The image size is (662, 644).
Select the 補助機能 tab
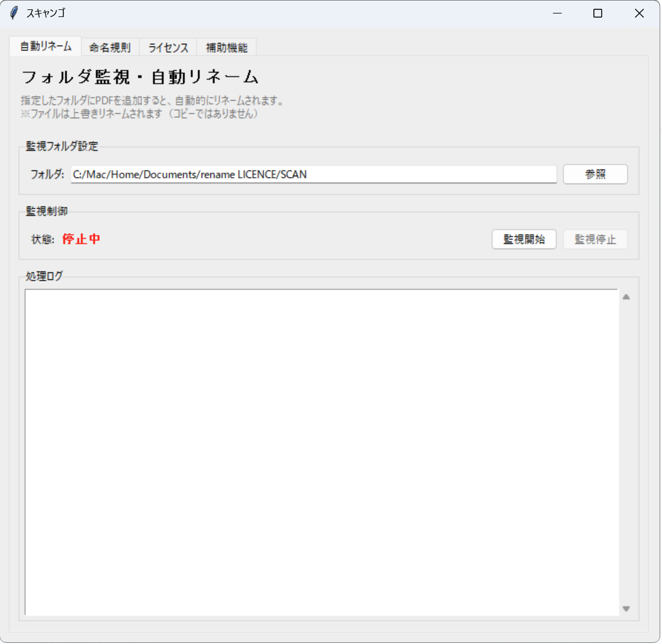click(226, 47)
